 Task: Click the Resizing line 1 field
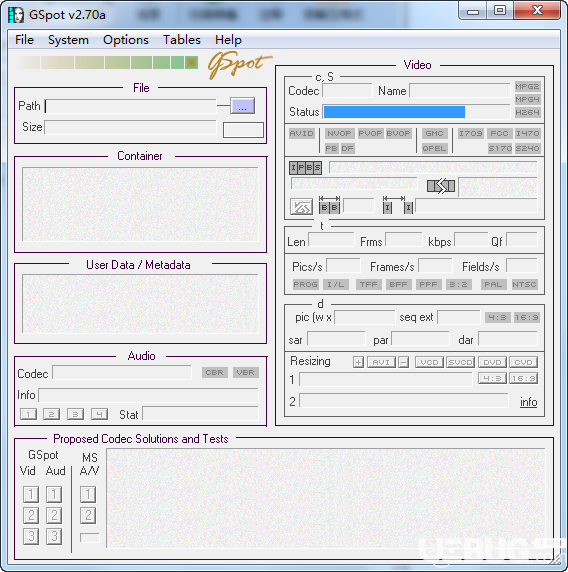click(x=386, y=379)
